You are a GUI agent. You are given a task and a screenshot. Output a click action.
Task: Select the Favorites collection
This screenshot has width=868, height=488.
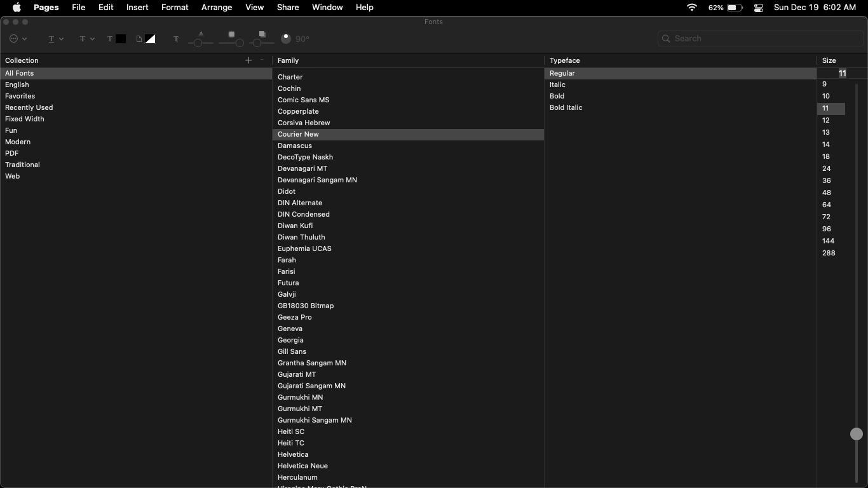136,96
